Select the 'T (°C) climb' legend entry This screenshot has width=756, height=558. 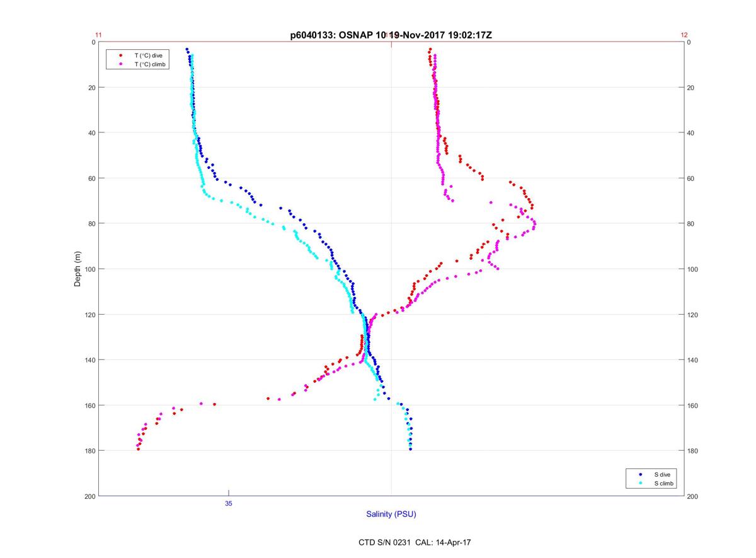pos(150,64)
